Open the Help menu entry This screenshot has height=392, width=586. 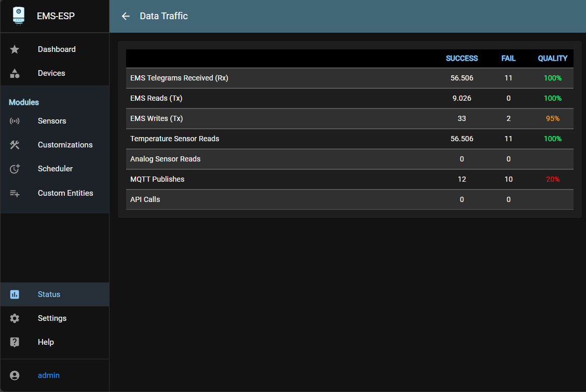click(46, 342)
